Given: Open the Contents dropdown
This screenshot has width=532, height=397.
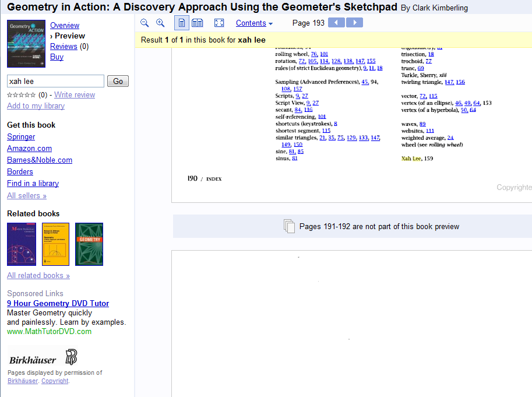Looking at the screenshot, I should pos(254,23).
